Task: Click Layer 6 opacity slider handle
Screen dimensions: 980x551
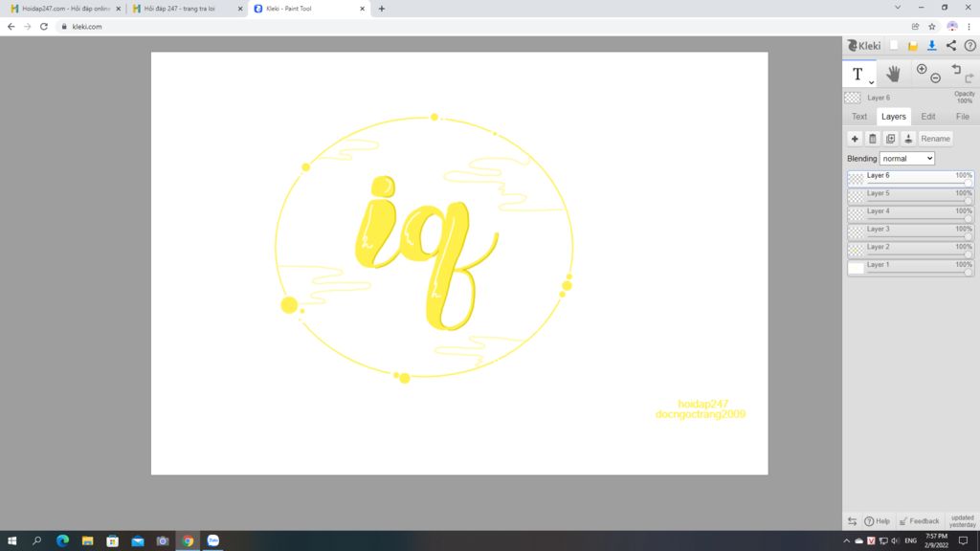Action: click(x=969, y=184)
